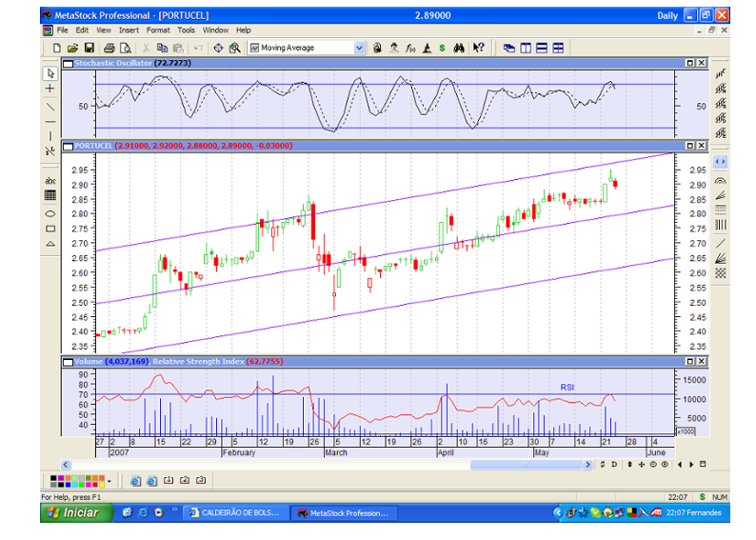Open the Tools menu
The height and width of the screenshot is (540, 756).
point(186,30)
